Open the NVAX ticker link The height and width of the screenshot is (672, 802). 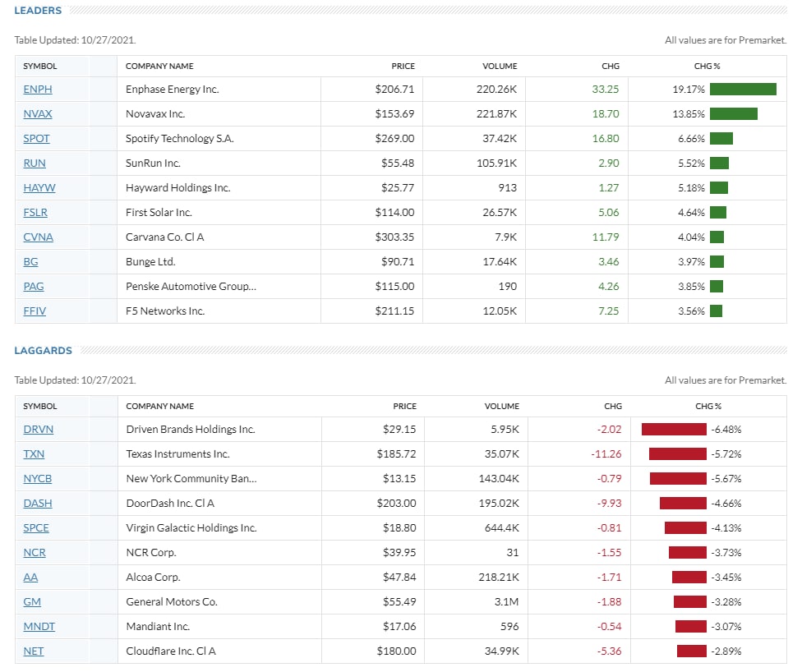point(37,113)
